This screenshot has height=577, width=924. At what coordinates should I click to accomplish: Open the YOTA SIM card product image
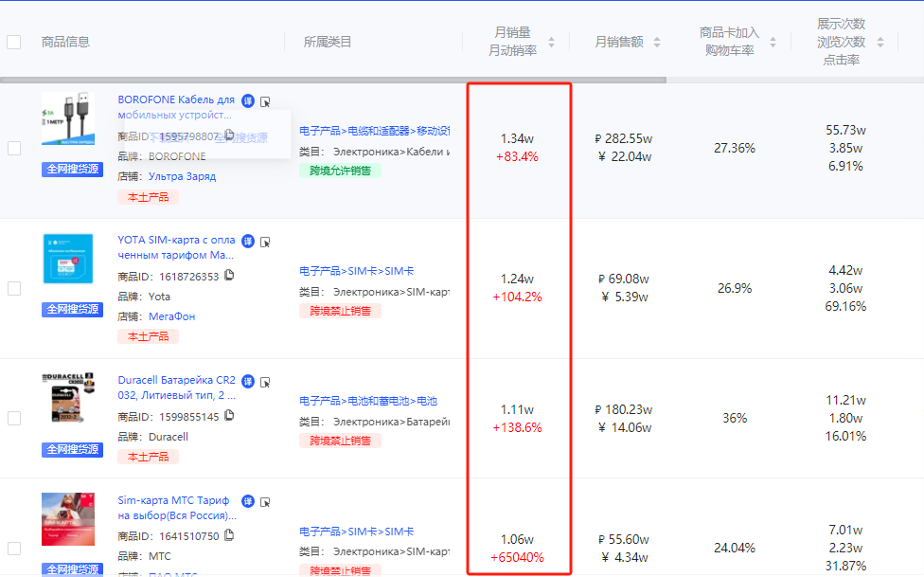point(68,259)
